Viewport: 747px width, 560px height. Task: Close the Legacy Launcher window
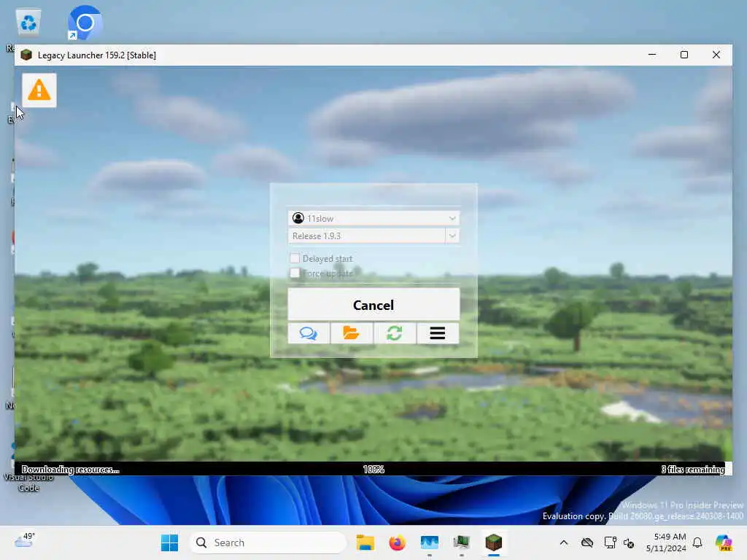click(x=716, y=55)
